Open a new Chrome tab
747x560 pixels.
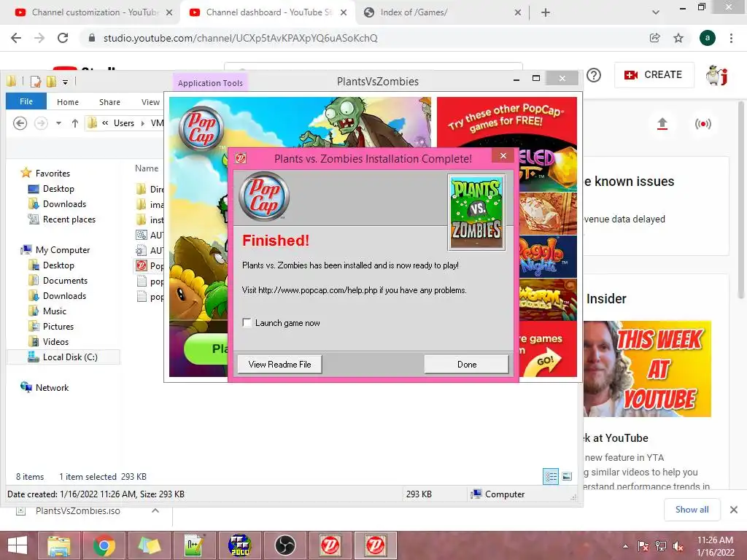[546, 13]
